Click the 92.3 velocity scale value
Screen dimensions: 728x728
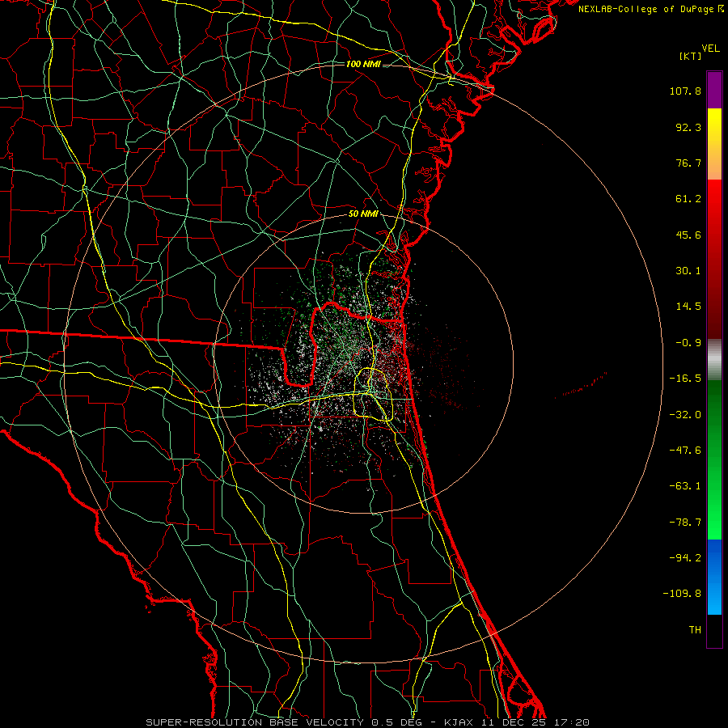pos(688,127)
